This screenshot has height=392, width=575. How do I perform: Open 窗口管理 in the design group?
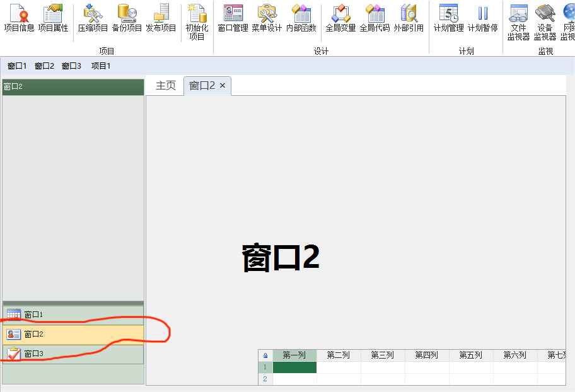233,18
